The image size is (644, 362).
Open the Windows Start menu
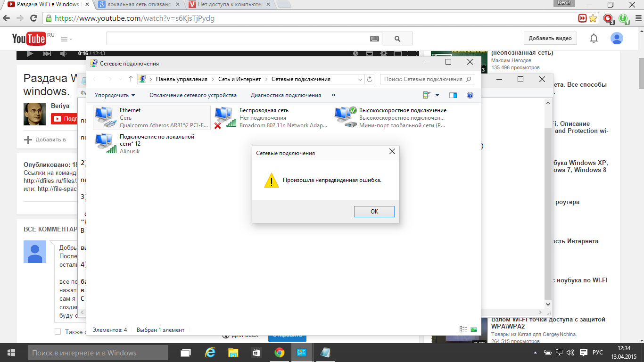(x=11, y=353)
